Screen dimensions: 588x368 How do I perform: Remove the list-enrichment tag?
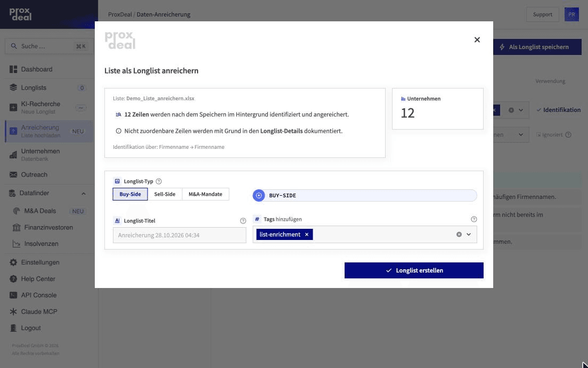tap(307, 234)
